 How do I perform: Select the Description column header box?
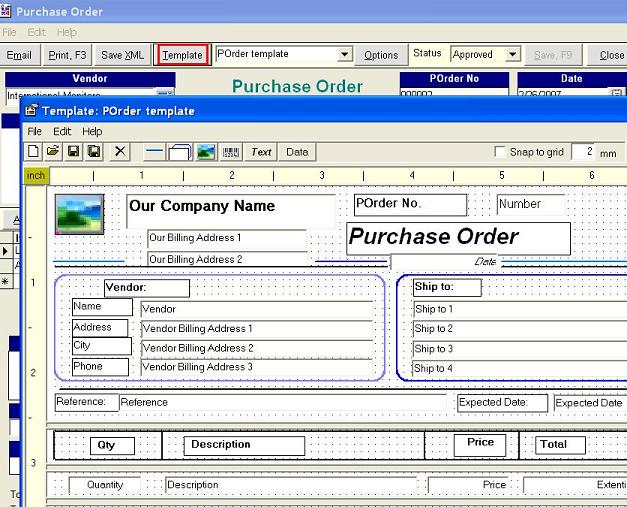(x=244, y=445)
